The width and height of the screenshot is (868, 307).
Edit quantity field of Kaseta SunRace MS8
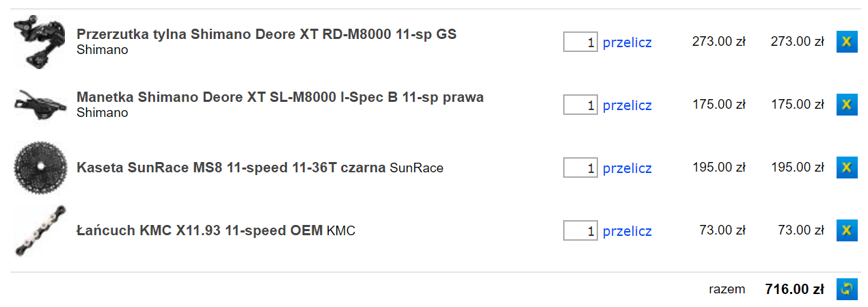[580, 168]
